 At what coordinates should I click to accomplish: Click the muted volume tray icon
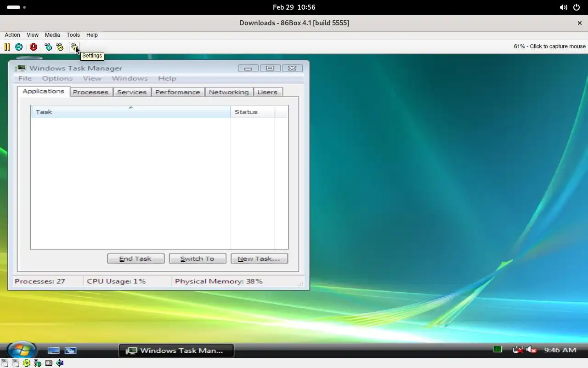coord(532,350)
